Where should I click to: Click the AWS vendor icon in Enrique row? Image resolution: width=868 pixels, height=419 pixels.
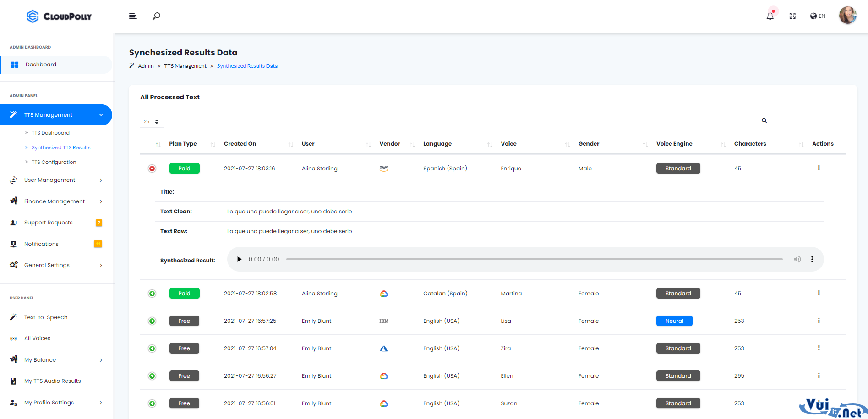pyautogui.click(x=384, y=169)
